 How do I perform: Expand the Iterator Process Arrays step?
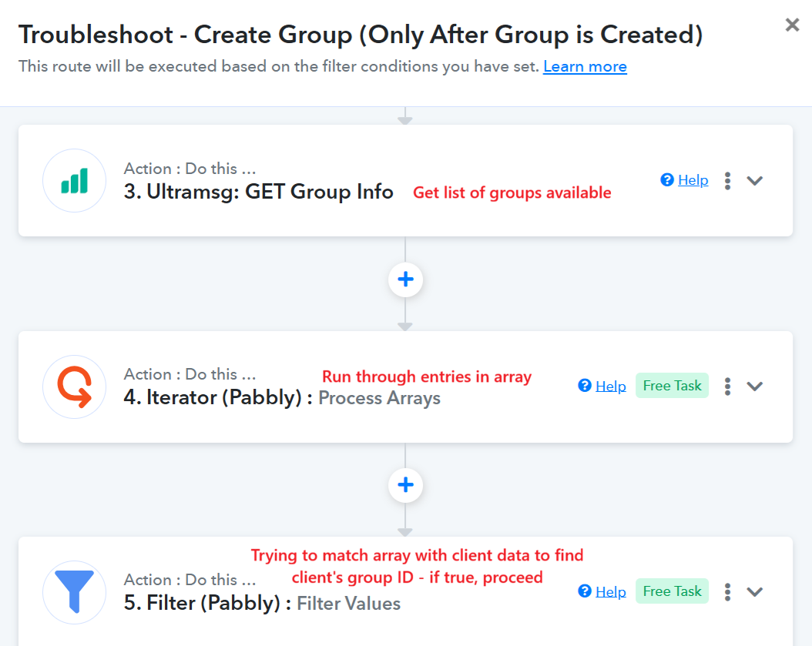pyautogui.click(x=755, y=387)
